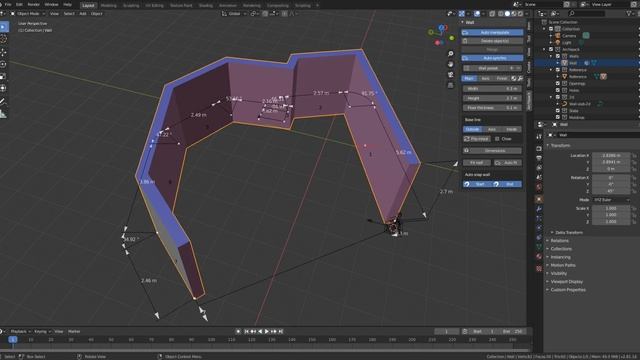Open the Object properties tab icon
Viewport: 640px width, 360px height.
click(539, 199)
